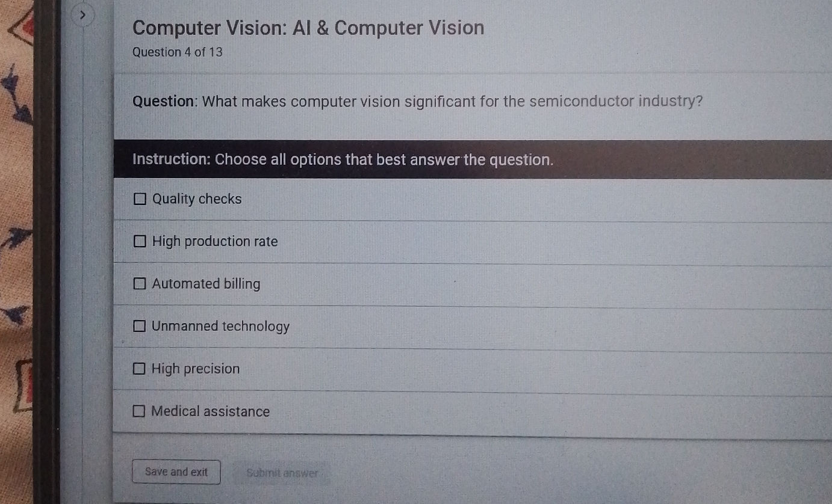
Task: Click the 'High production rate' label text
Action: coord(215,242)
